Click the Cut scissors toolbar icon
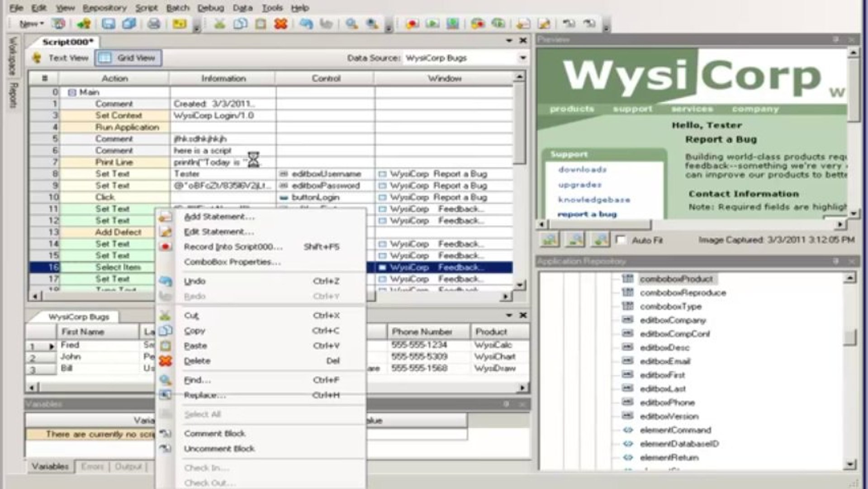Viewport: 868px width, 489px height. click(220, 24)
